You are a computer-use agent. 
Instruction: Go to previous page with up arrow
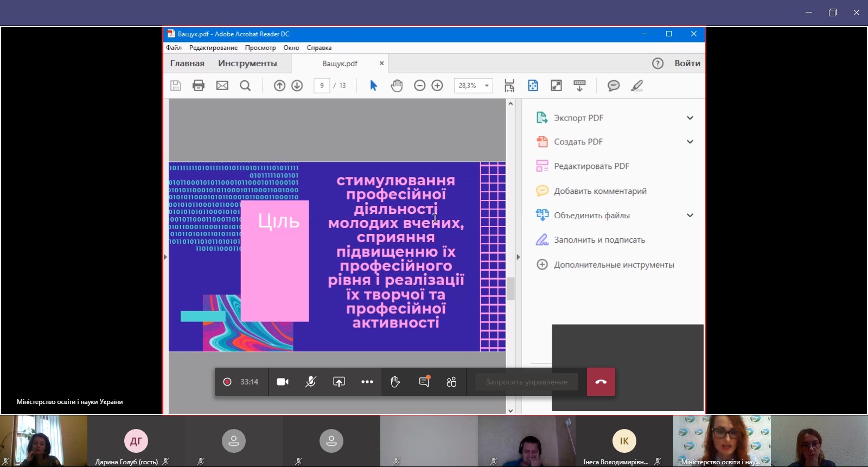point(279,86)
